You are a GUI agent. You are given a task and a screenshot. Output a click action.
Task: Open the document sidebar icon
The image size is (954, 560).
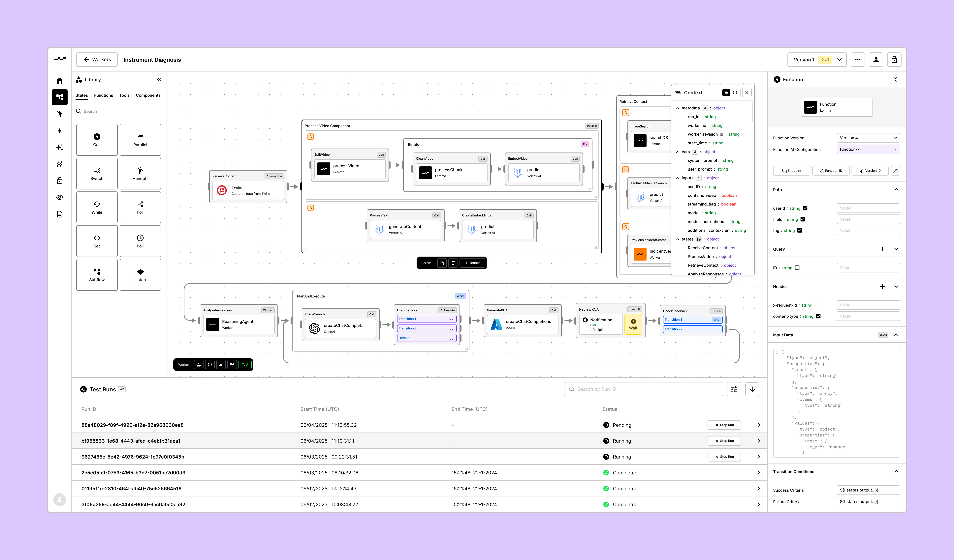point(59,214)
